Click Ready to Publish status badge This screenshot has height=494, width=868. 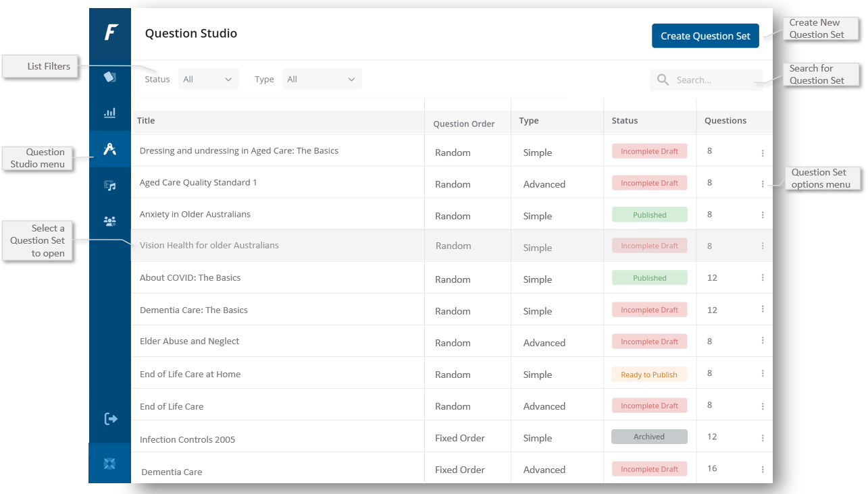(x=649, y=375)
